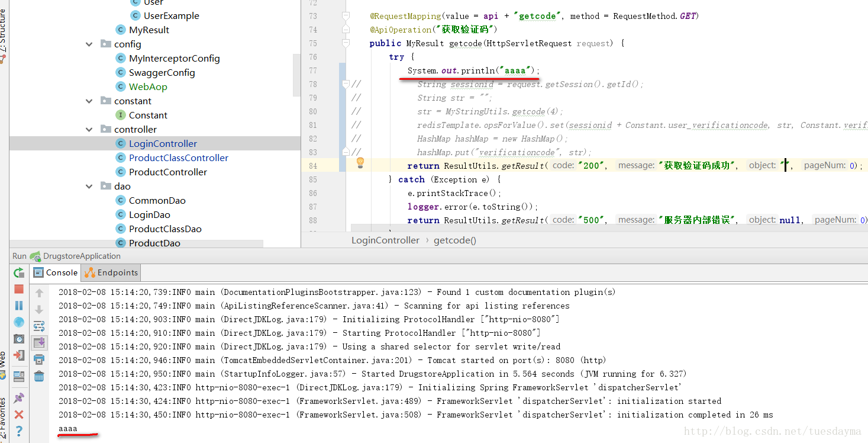Viewport: 868px width, 443px height.
Task: Restore the layout using the layout icon
Action: [19, 376]
